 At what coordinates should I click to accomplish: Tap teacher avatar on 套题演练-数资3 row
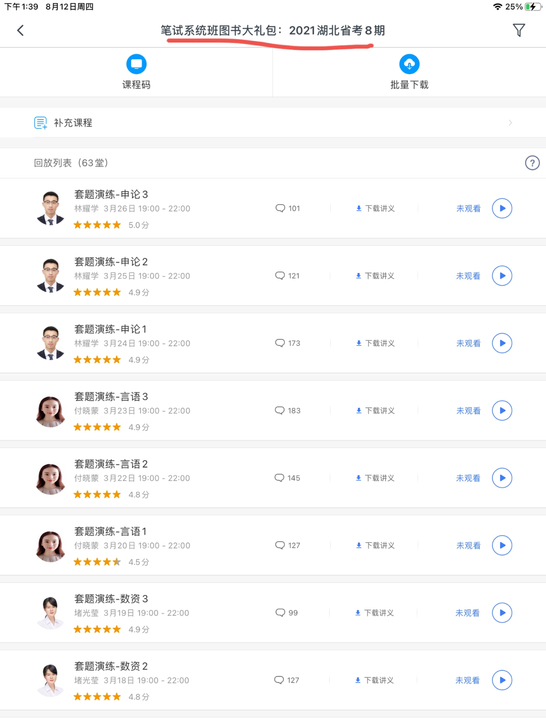(x=50, y=613)
